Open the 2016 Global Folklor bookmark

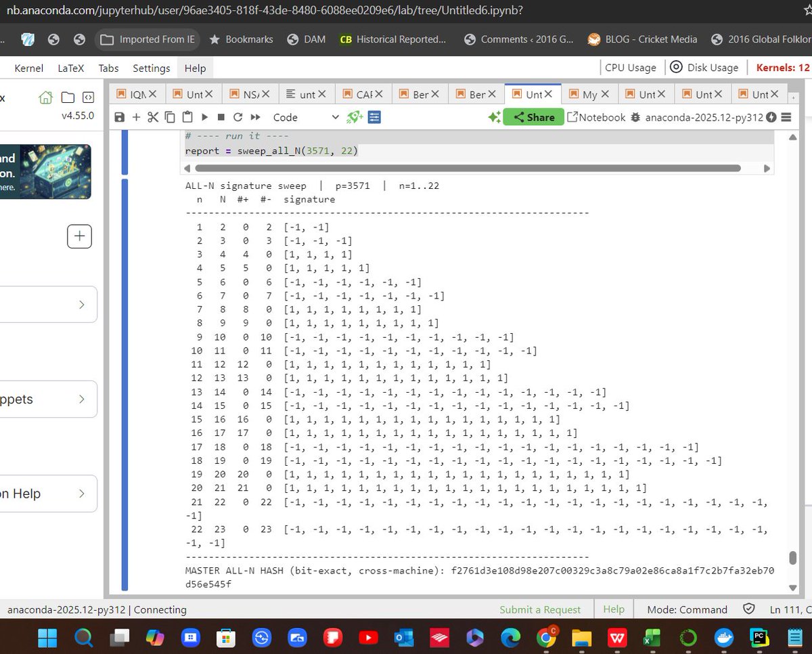point(760,39)
